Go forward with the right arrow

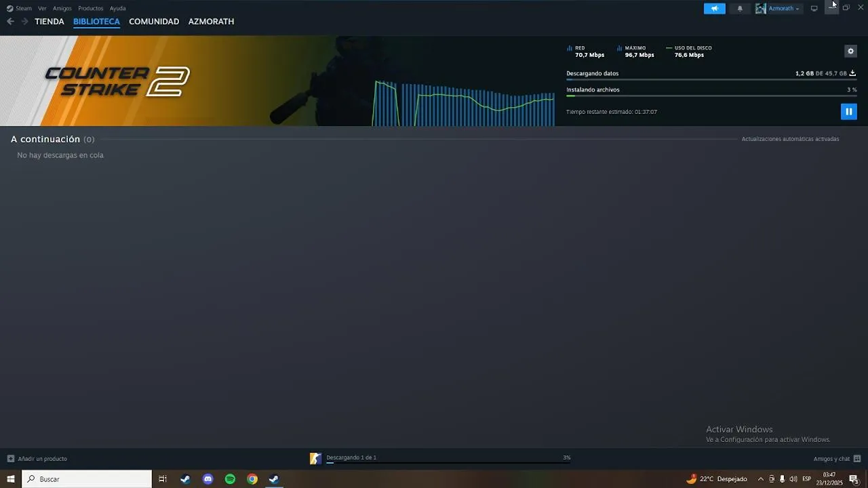point(24,22)
